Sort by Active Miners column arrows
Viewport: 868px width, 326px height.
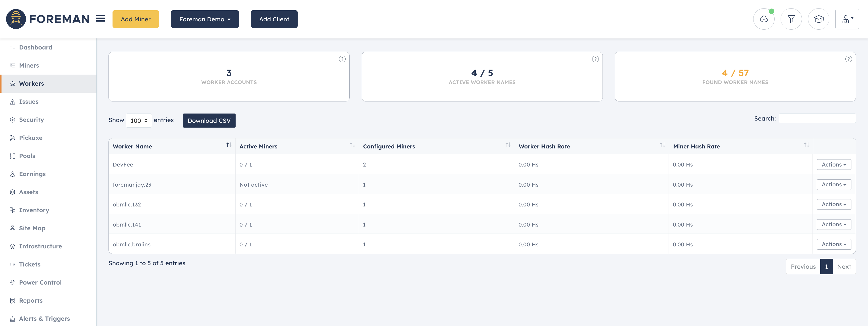tap(352, 145)
